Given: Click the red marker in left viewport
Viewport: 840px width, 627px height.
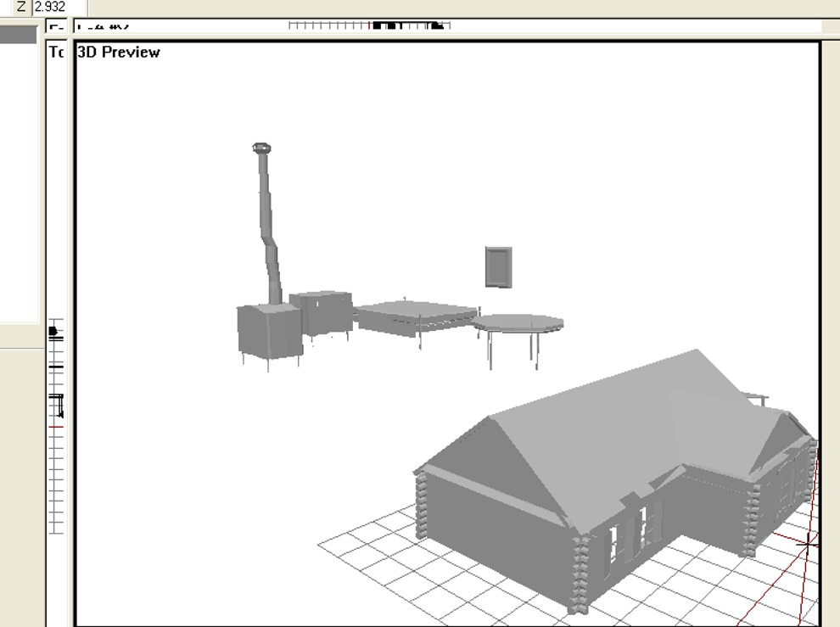Looking at the screenshot, I should point(56,428).
